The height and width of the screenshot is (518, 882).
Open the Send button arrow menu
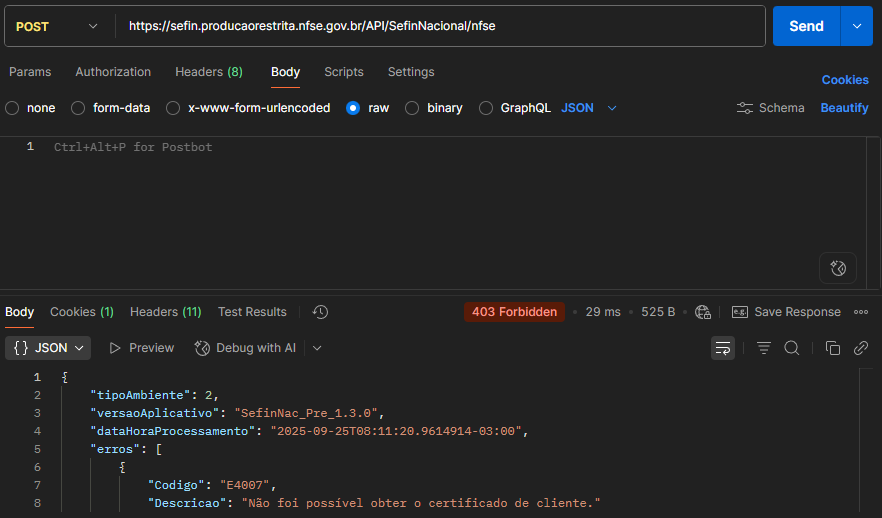tap(857, 26)
